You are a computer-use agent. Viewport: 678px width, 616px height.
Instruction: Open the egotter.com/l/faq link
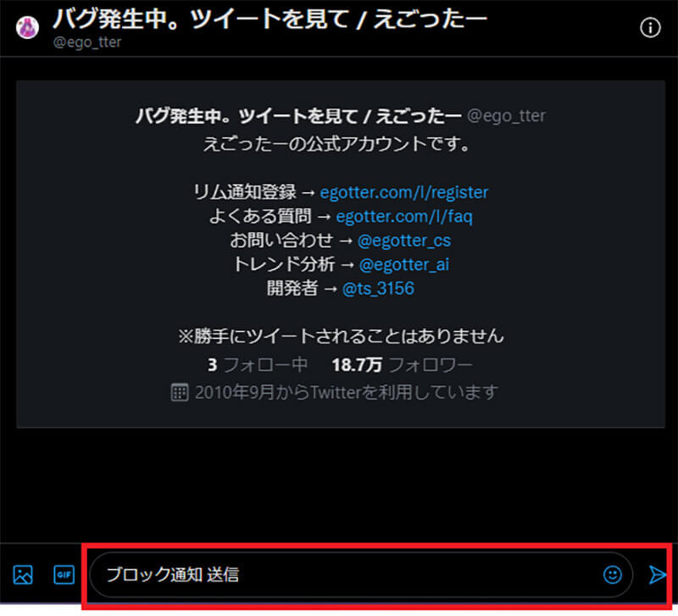point(404,216)
